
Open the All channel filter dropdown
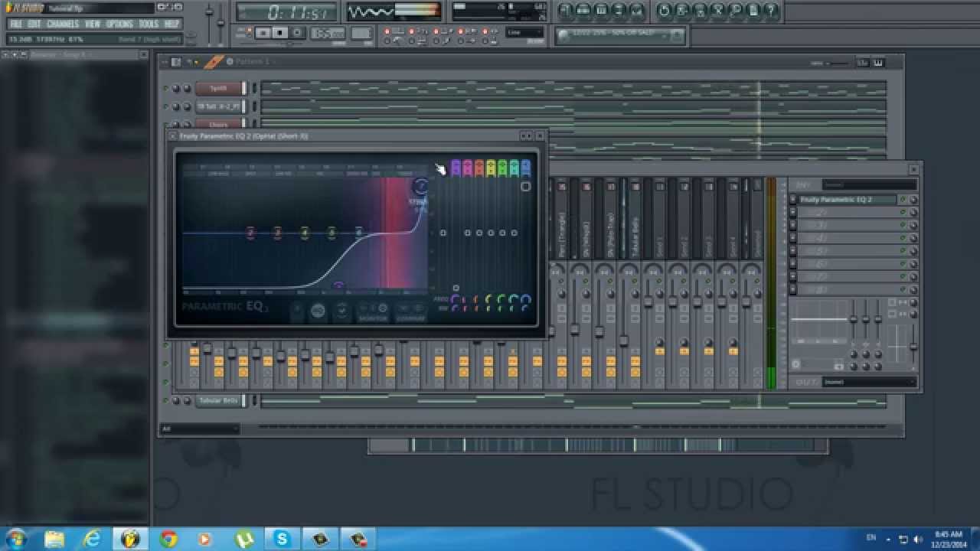[199, 429]
